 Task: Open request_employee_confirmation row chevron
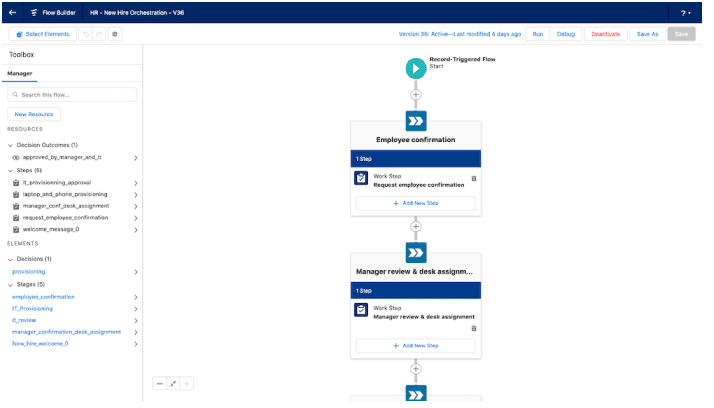[136, 218]
